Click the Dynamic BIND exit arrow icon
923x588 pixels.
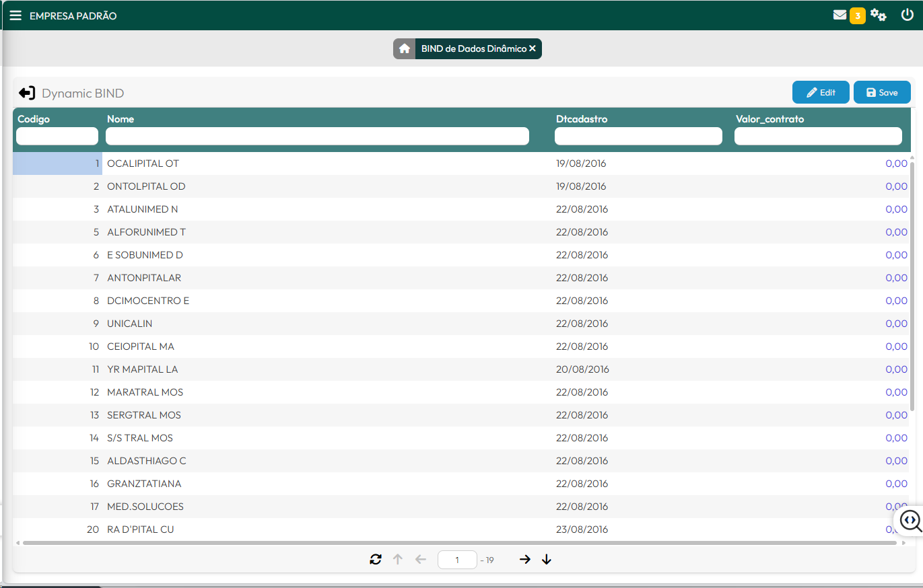(x=27, y=93)
